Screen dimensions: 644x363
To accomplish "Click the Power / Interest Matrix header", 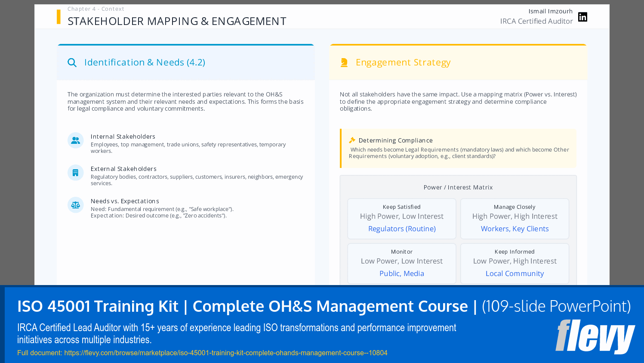I will tap(458, 187).
